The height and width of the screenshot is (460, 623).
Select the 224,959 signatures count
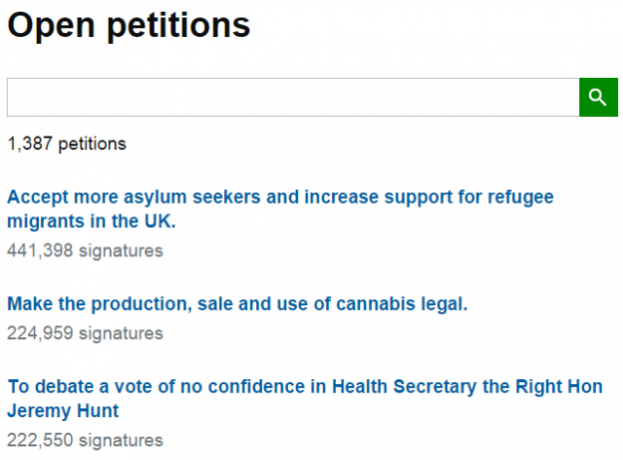(85, 333)
